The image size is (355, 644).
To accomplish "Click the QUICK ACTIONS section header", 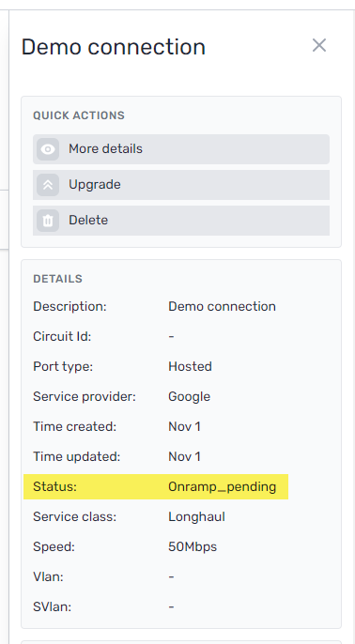I will 79,115.
